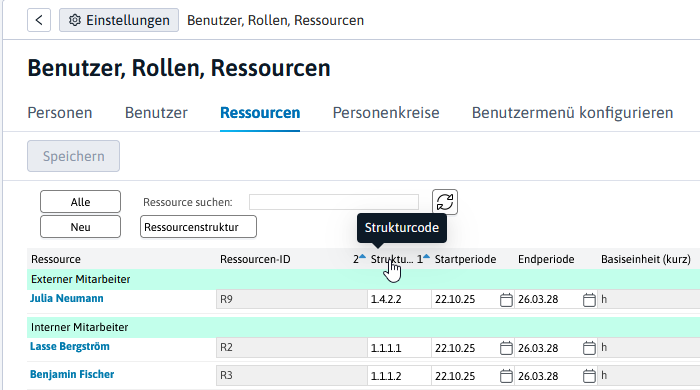The height and width of the screenshot is (390, 700).
Task: Edit structure code 1.1.1.1
Action: tap(400, 348)
